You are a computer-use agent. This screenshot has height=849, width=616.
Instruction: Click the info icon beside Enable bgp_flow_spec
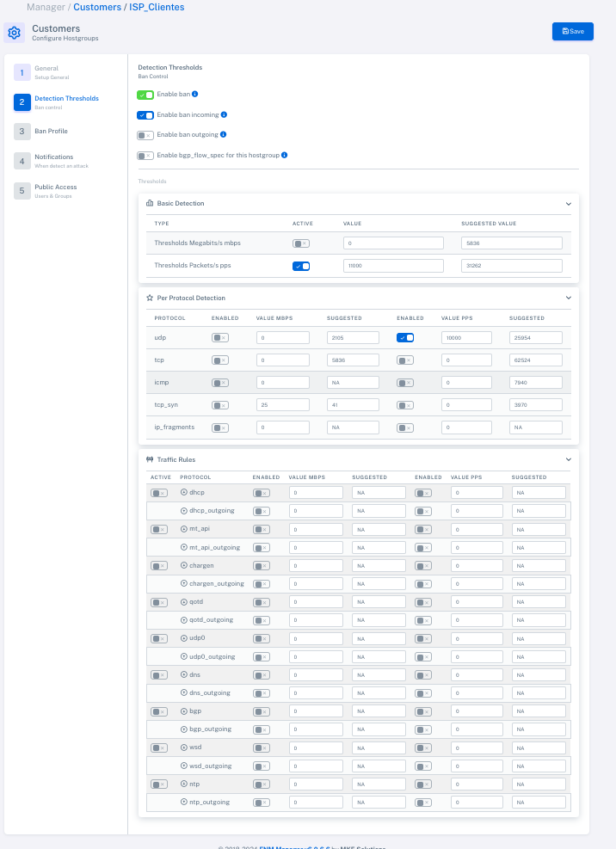[x=284, y=154]
